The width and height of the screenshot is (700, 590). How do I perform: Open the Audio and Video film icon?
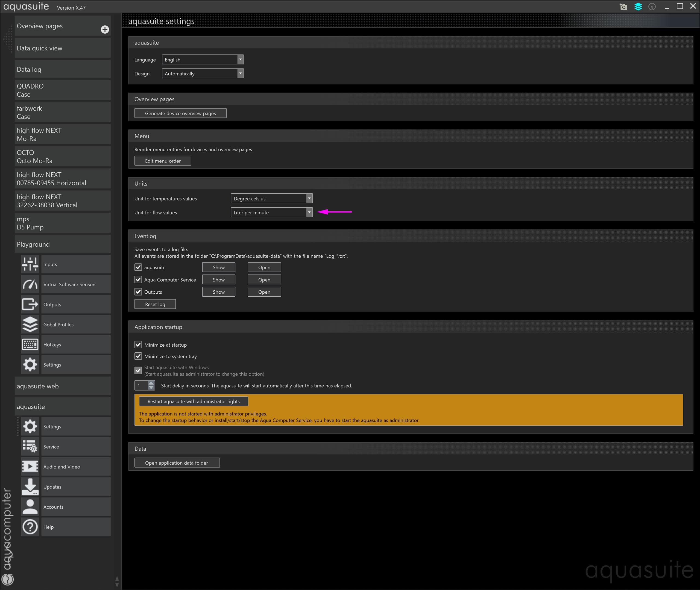point(30,467)
